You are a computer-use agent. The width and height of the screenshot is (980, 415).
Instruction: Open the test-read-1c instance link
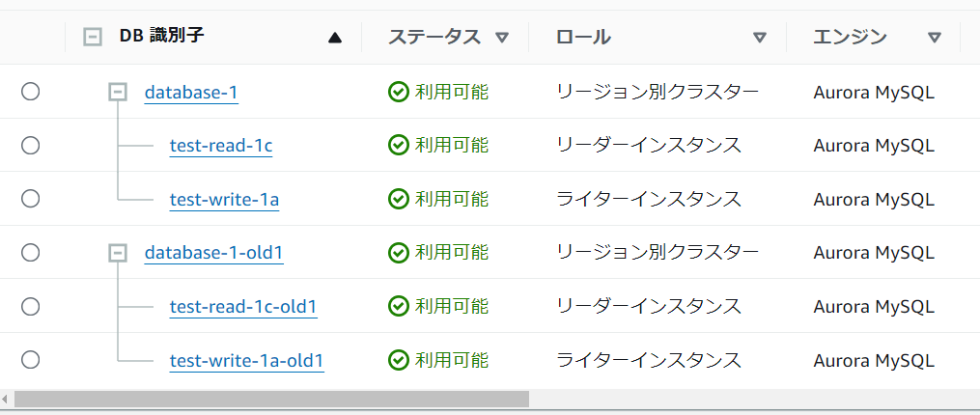pyautogui.click(x=221, y=146)
